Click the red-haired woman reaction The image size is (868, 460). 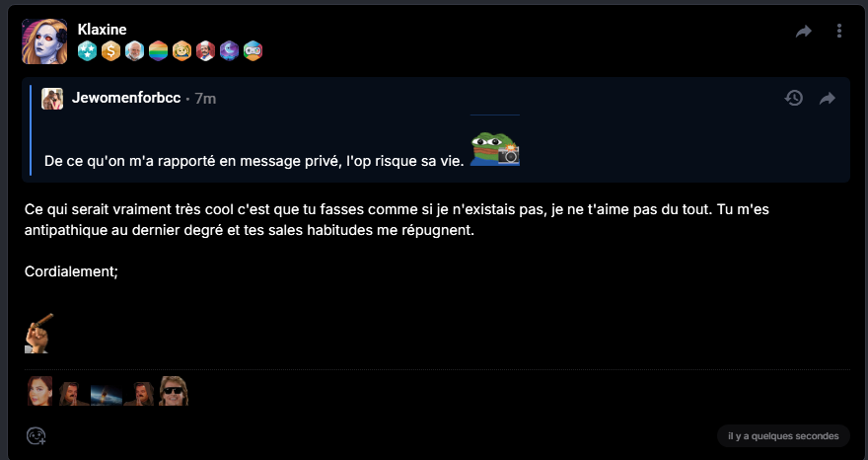coord(39,391)
